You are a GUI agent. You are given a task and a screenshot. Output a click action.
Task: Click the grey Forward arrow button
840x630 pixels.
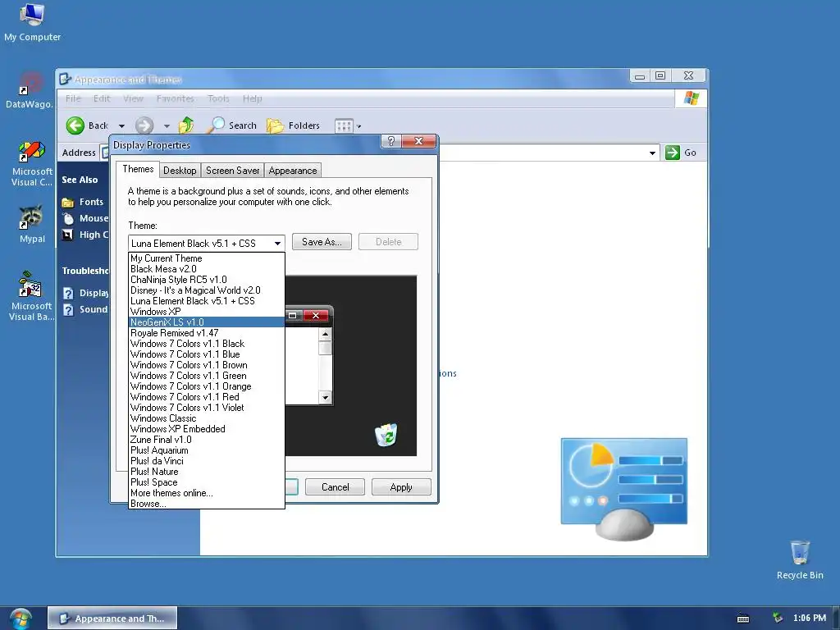pyautogui.click(x=144, y=126)
